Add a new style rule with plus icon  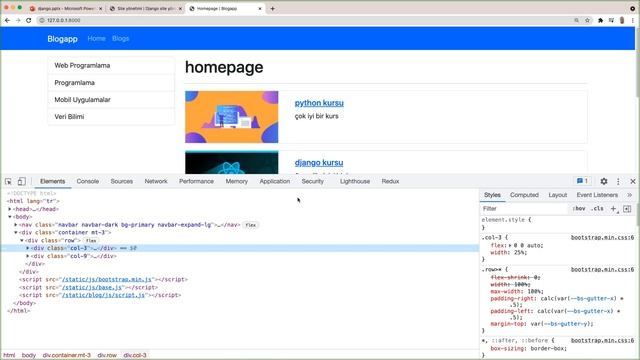pos(613,209)
